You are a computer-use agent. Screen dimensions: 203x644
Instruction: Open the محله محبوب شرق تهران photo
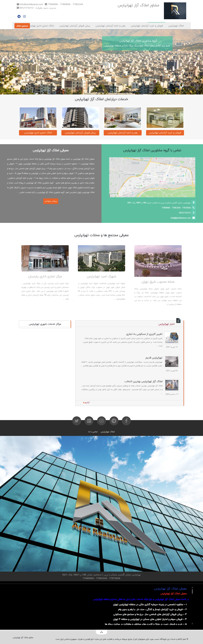pyautogui.click(x=158, y=261)
